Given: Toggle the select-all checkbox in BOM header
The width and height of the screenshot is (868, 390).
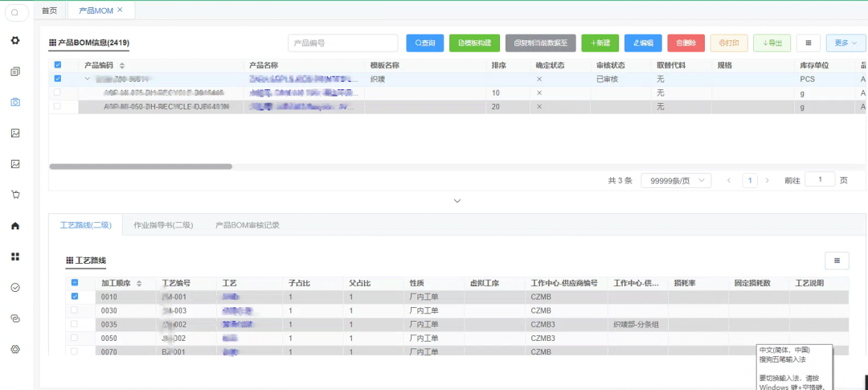Looking at the screenshot, I should (x=58, y=65).
